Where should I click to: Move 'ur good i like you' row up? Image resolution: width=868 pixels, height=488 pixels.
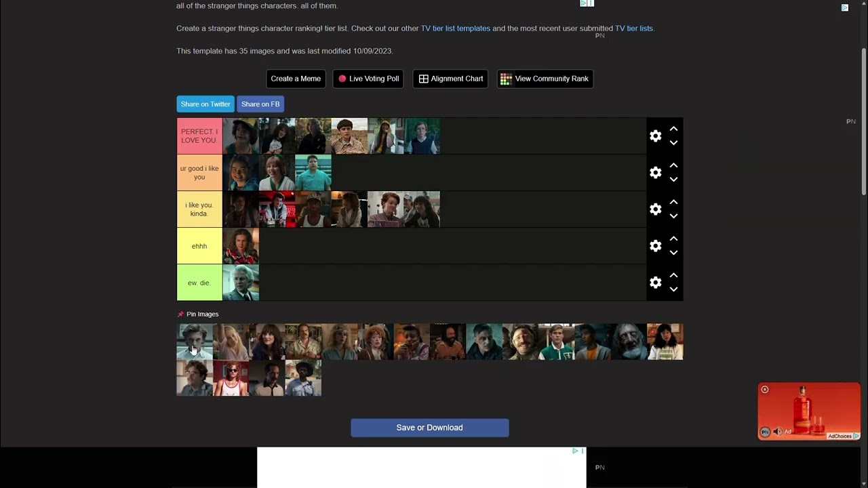[673, 165]
